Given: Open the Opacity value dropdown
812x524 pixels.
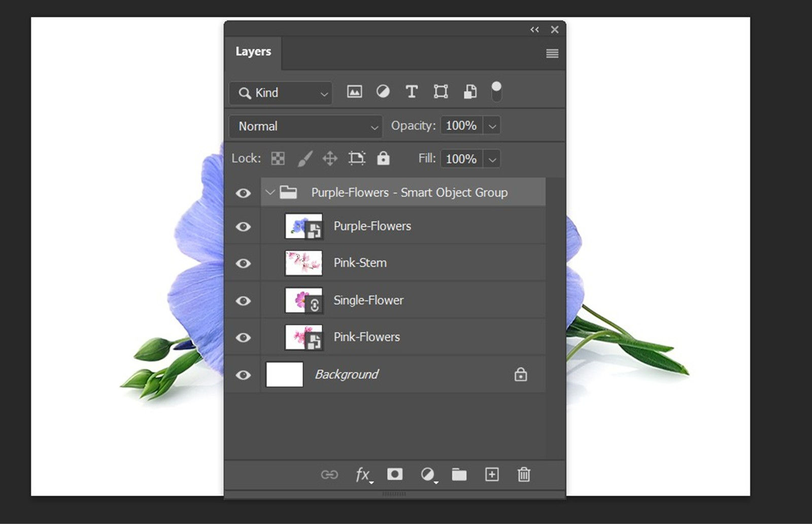Looking at the screenshot, I should click(491, 125).
